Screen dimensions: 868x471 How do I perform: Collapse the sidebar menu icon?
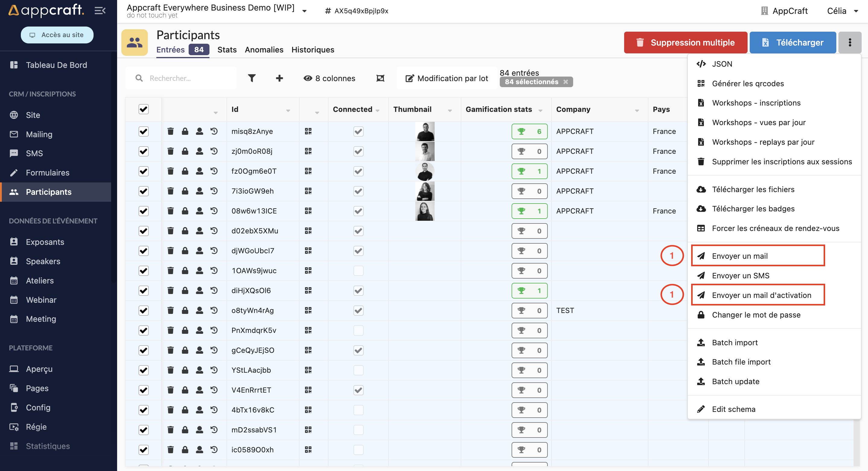pos(100,11)
